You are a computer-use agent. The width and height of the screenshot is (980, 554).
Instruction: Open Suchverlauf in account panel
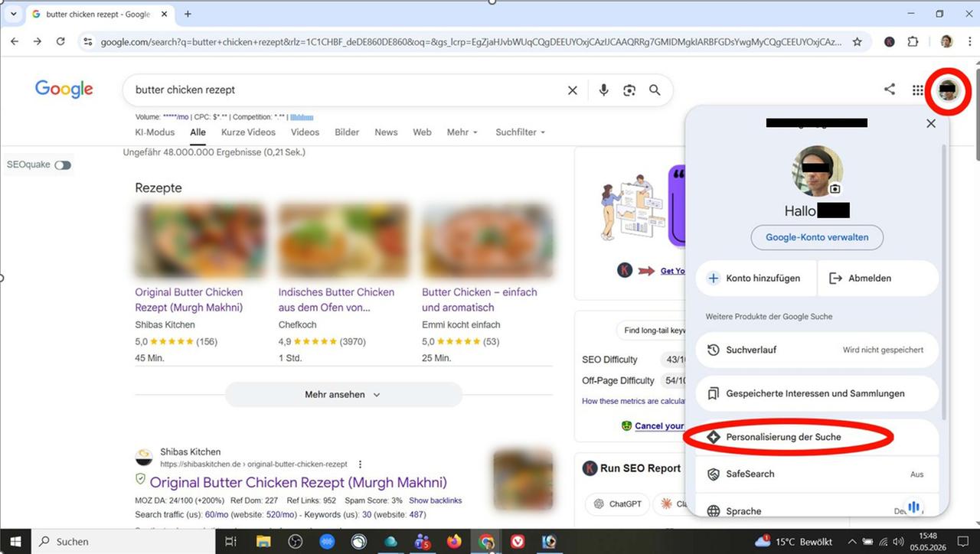817,350
